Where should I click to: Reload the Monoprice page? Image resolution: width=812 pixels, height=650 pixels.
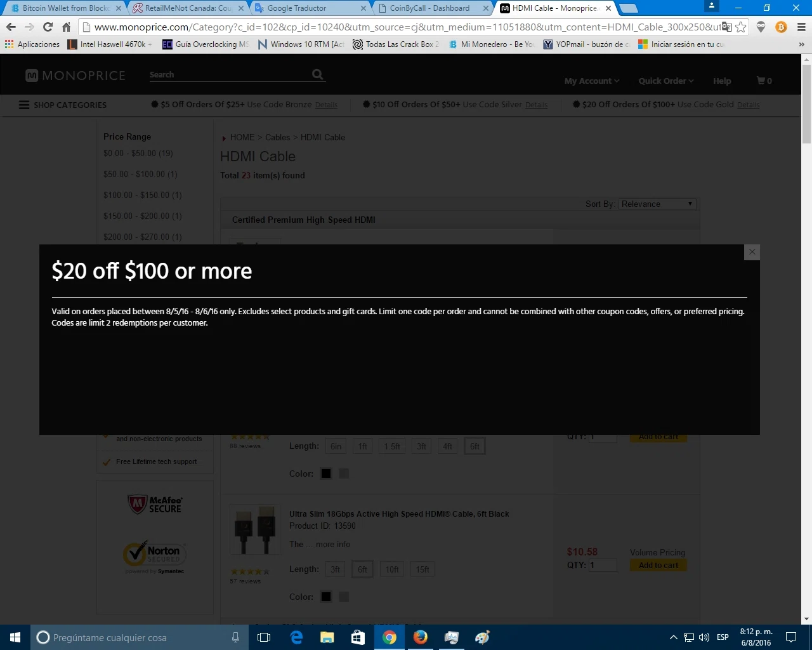pyautogui.click(x=48, y=27)
